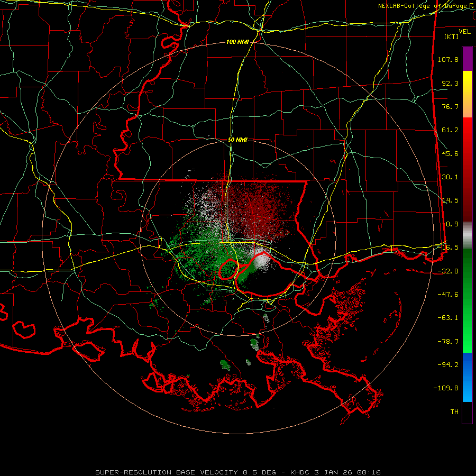476x476 pixels.
Task: Click the purple segment of the velocity color bar
Action: pos(467,59)
